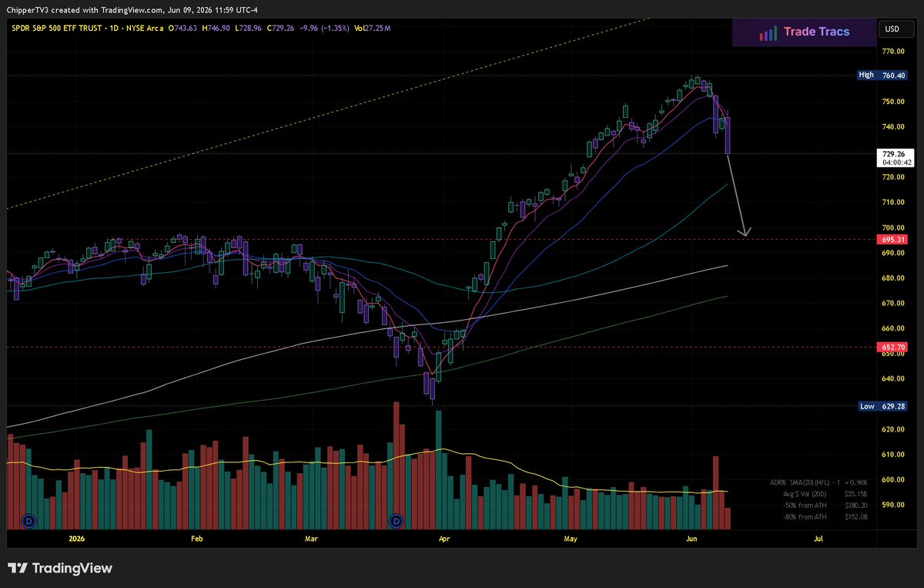Click 670.00 on the price axis
924x588 pixels.
892,304
